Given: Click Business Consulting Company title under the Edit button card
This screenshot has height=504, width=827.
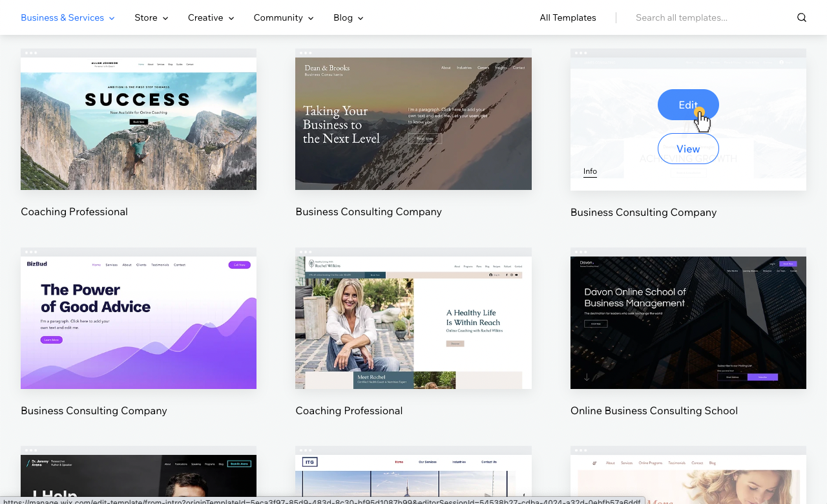Looking at the screenshot, I should click(644, 212).
